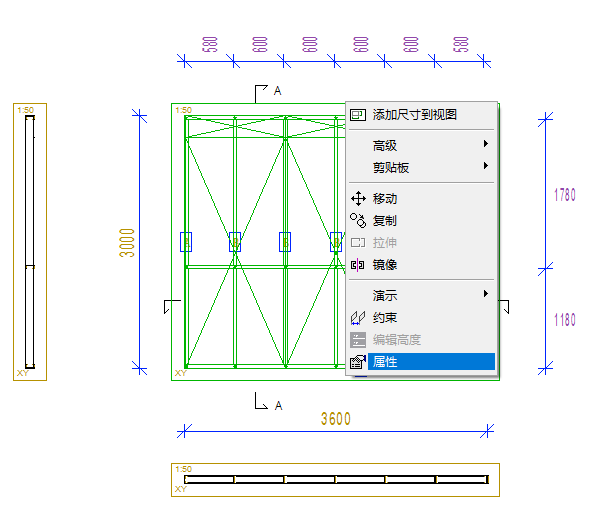
Task: Select the 1780 vertical dimension value
Action: (564, 195)
